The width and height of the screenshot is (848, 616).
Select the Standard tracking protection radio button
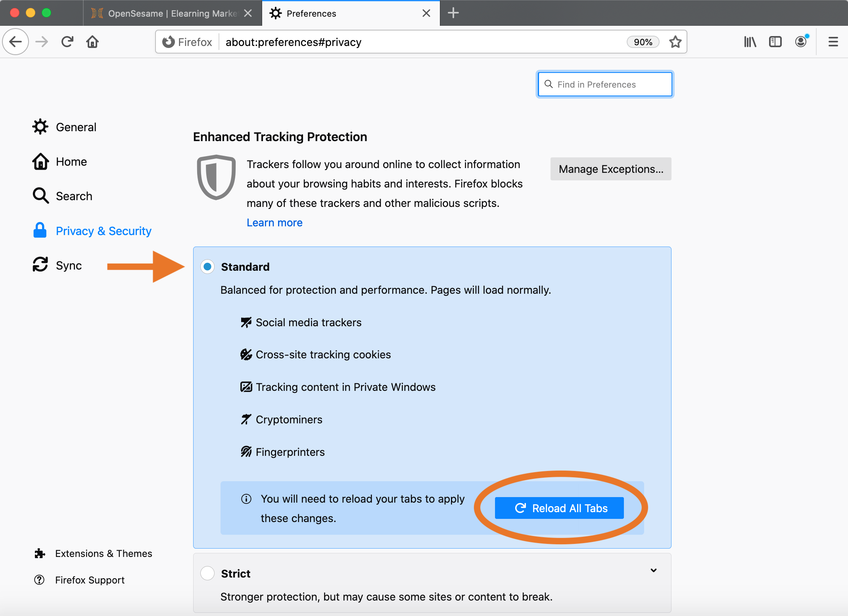point(207,266)
